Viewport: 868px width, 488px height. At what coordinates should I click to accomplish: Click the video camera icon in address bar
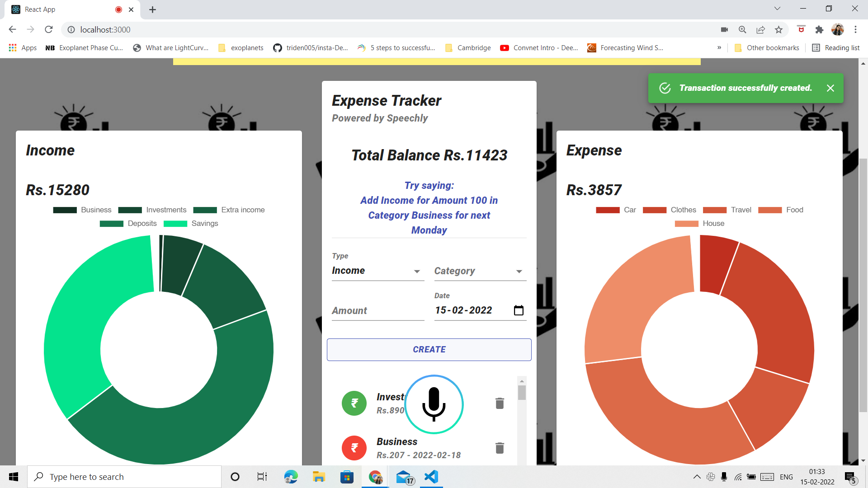click(x=724, y=29)
